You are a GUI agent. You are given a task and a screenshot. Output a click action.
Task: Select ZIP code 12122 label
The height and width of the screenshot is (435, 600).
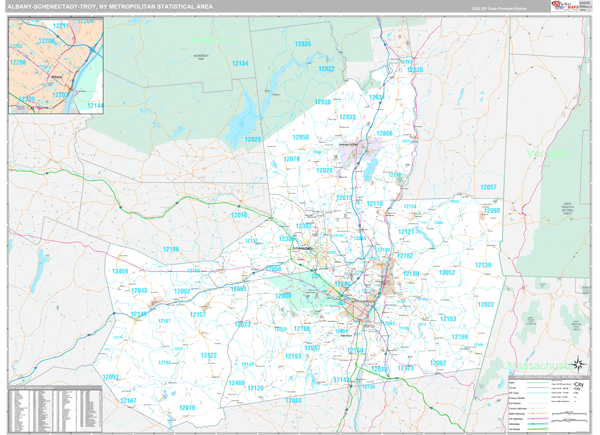[209, 356]
